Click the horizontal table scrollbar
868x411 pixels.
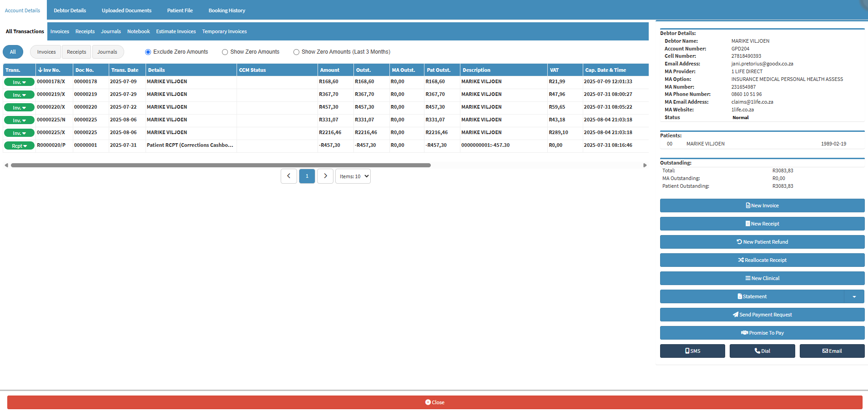coord(221,165)
